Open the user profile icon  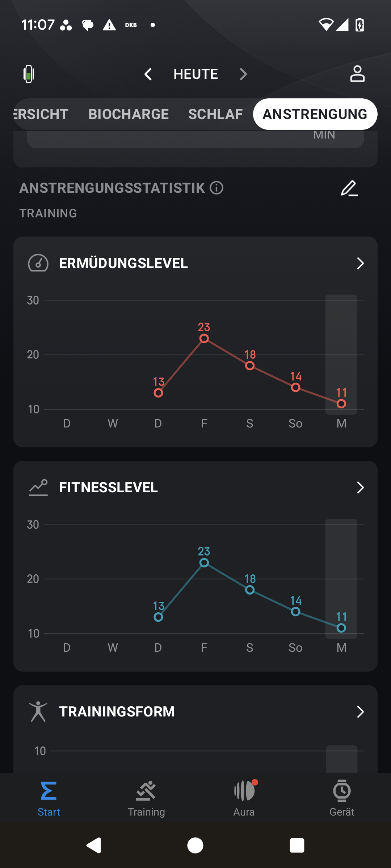[357, 74]
